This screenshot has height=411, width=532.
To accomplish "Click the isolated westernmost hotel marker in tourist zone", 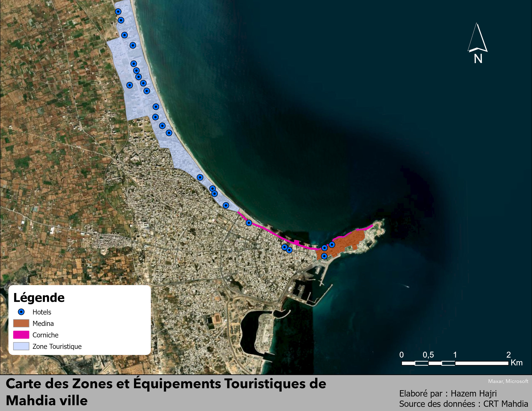I will 130,85.
